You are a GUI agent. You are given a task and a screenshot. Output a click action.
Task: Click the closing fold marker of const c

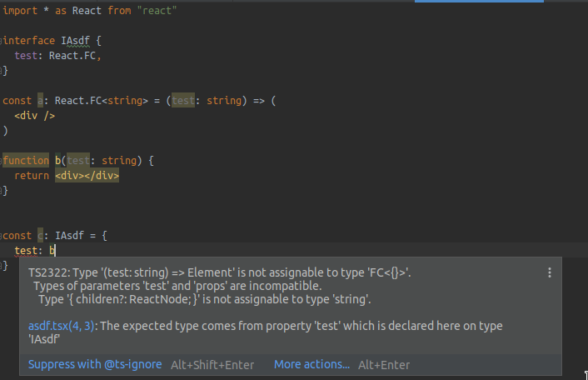2,266
